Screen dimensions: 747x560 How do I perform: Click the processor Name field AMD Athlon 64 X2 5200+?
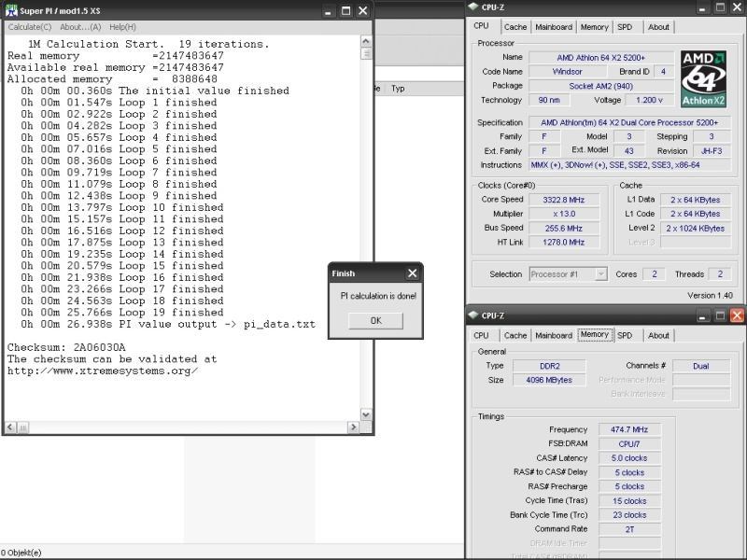[x=600, y=58]
